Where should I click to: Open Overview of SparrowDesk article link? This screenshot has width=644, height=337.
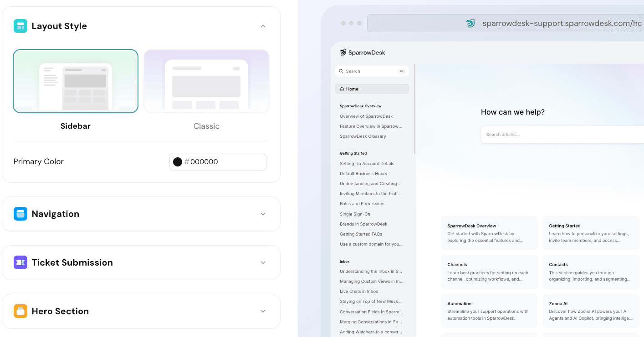(x=366, y=116)
